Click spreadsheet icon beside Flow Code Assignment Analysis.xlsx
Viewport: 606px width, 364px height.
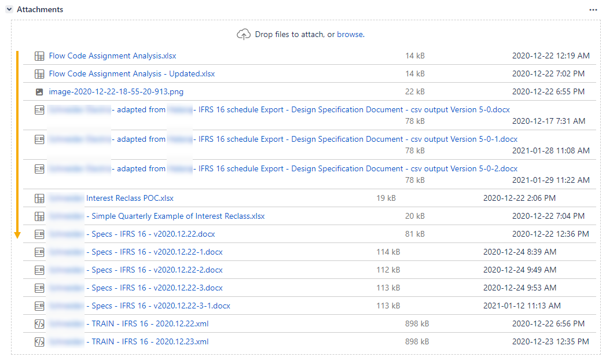pos(39,56)
